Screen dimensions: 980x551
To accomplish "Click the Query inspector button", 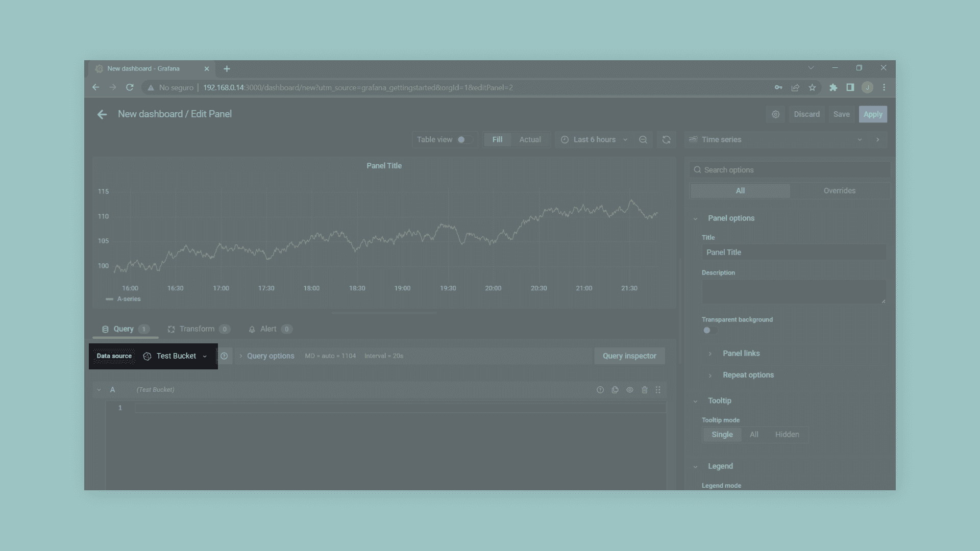I will tap(629, 356).
